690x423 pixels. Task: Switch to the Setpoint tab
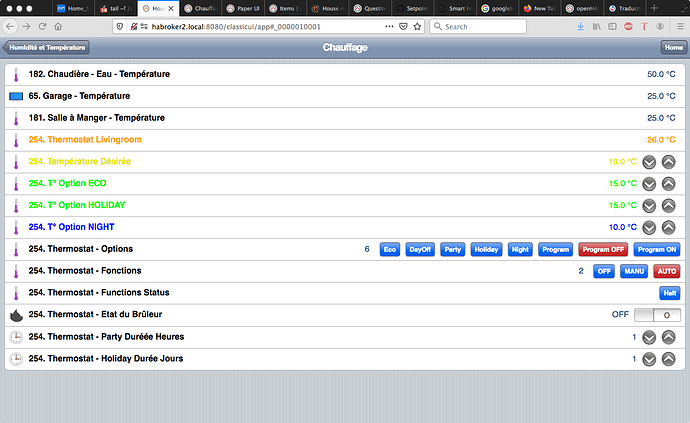point(412,8)
